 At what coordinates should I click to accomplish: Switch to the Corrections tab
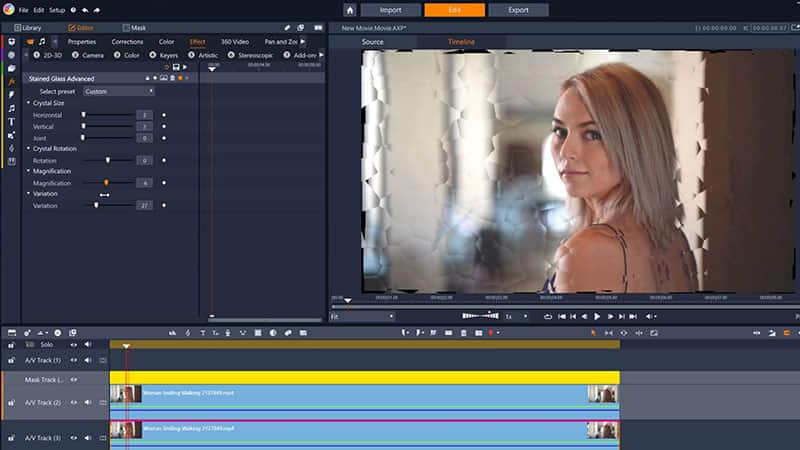pyautogui.click(x=127, y=42)
